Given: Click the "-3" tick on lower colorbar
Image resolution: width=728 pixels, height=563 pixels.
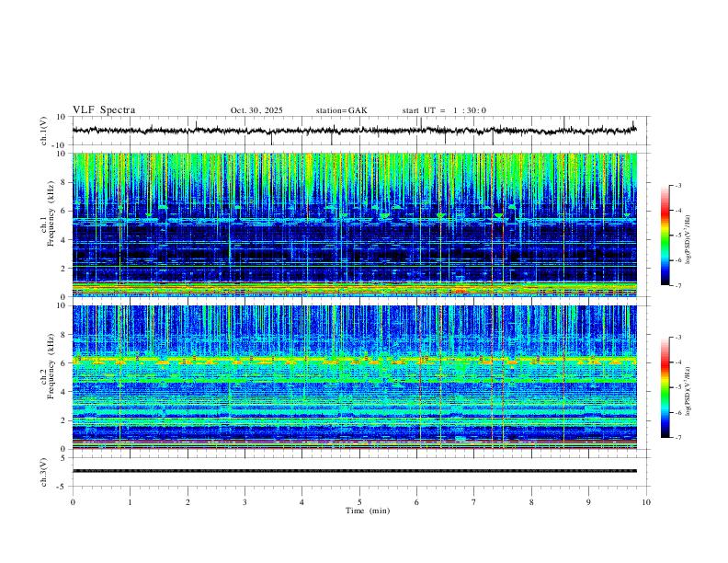Looking at the screenshot, I should (x=678, y=338).
